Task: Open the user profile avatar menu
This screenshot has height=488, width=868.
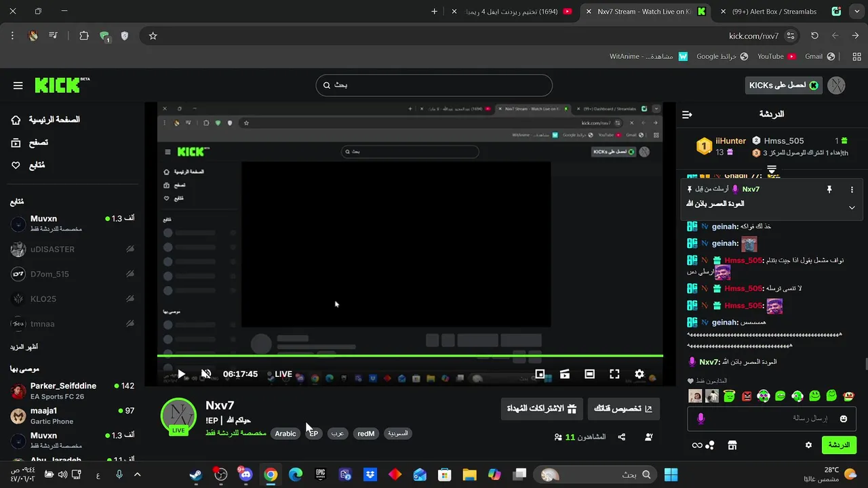Action: pyautogui.click(x=836, y=85)
